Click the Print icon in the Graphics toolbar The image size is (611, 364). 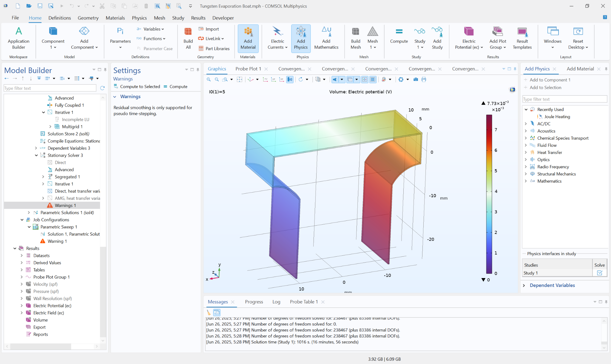coord(424,79)
